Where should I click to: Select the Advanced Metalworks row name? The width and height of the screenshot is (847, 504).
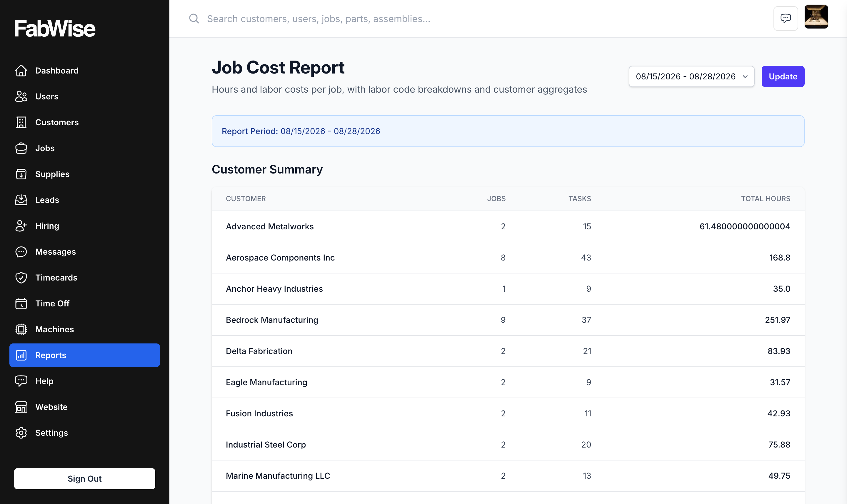[x=270, y=226]
